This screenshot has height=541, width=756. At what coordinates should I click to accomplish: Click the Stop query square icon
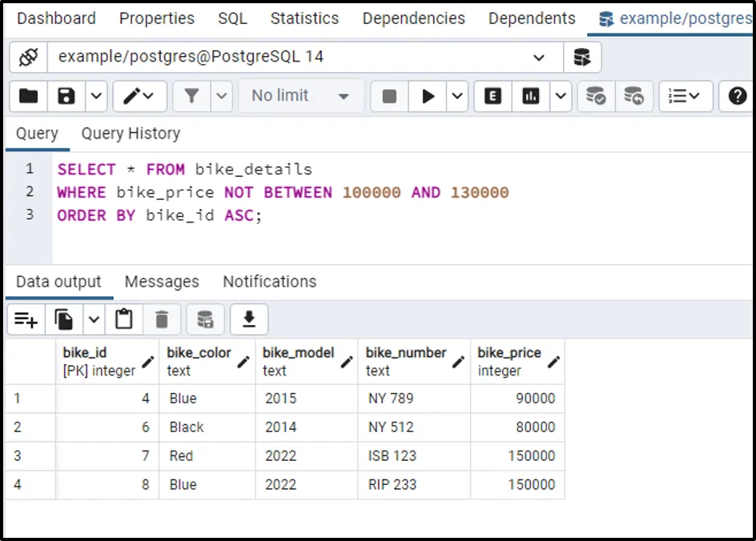(x=389, y=96)
